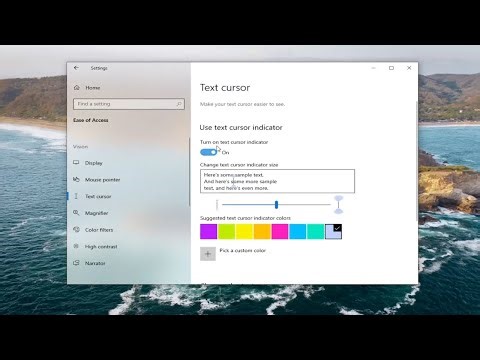Go back with the Settings back arrow
Viewport: 480px width, 360px height.
coord(76,68)
